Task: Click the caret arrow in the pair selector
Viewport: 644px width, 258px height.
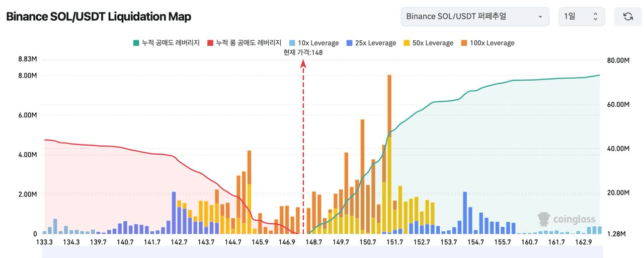Action: pyautogui.click(x=540, y=17)
